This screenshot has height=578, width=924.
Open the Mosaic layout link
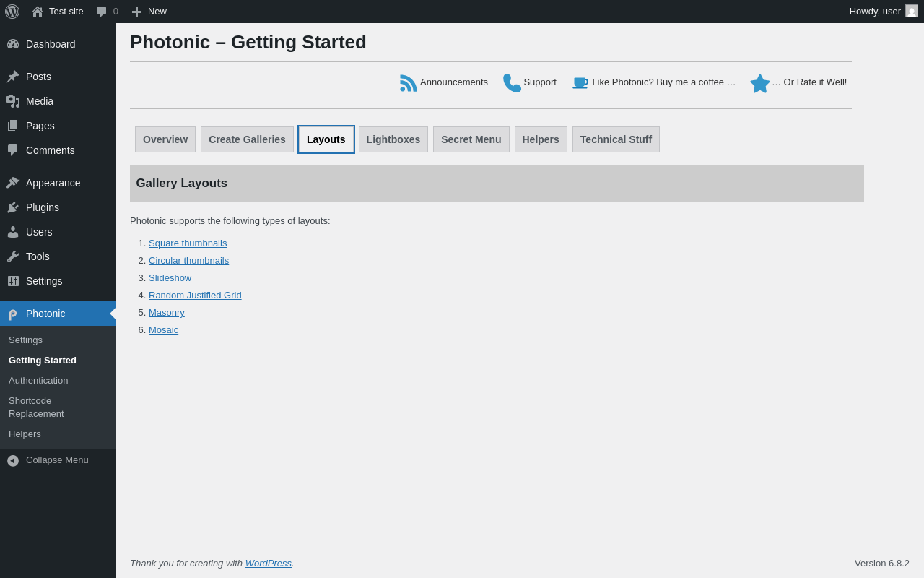tap(163, 330)
